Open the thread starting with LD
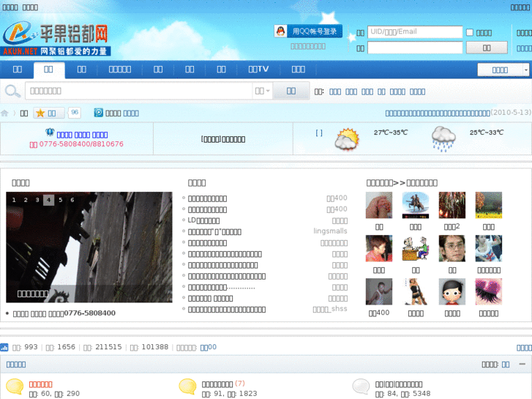 coord(203,220)
